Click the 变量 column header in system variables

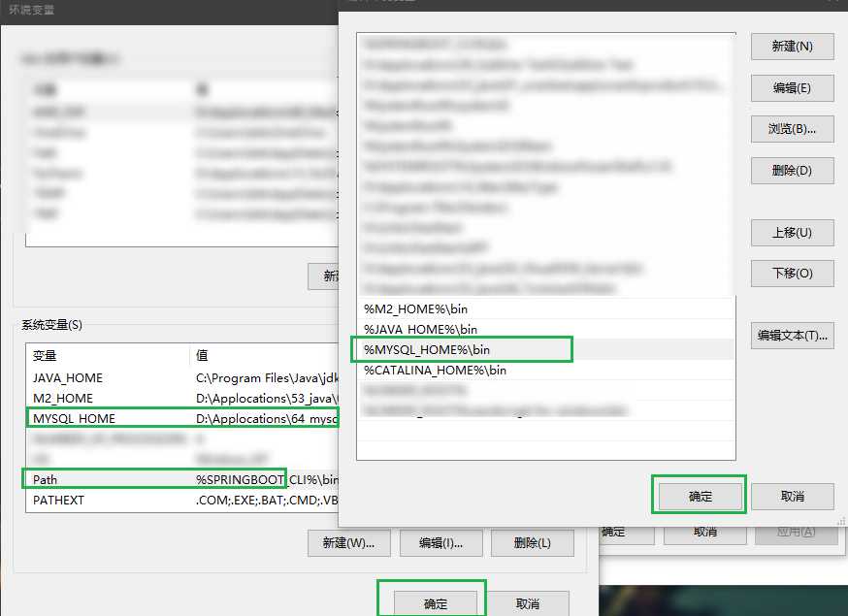click(108, 355)
